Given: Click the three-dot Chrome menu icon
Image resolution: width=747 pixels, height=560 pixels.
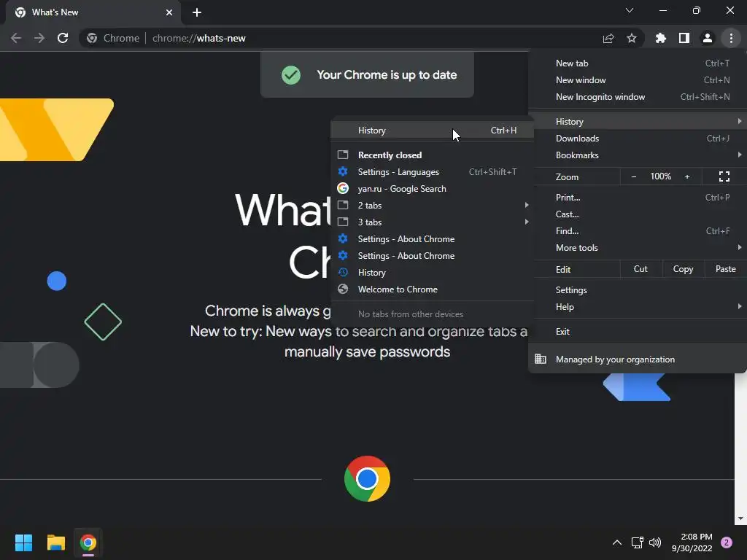Looking at the screenshot, I should pyautogui.click(x=731, y=38).
